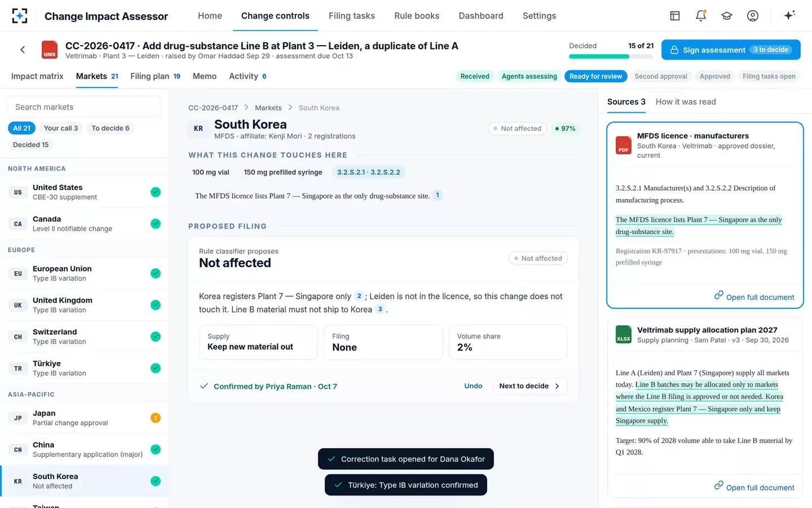
Task: Filter markets by Decided 15
Action: click(x=31, y=144)
